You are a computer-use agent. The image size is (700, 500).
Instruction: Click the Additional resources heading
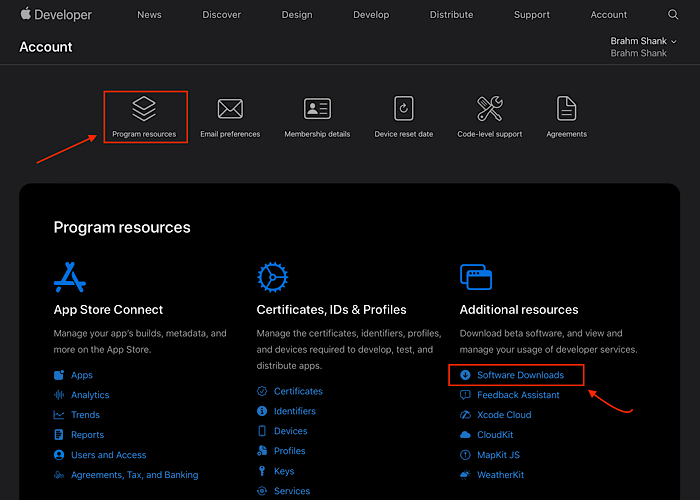point(519,309)
